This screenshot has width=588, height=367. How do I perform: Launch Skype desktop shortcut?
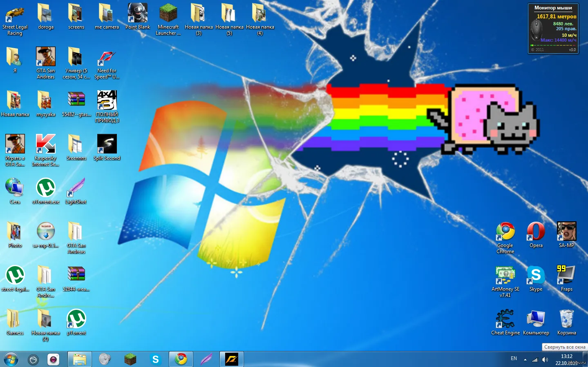(x=536, y=278)
